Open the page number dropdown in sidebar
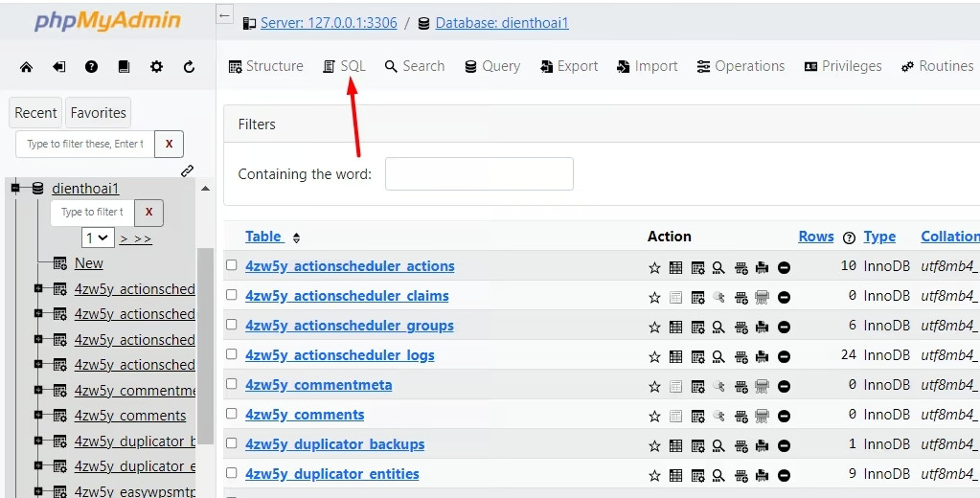The height and width of the screenshot is (498, 980). (98, 238)
